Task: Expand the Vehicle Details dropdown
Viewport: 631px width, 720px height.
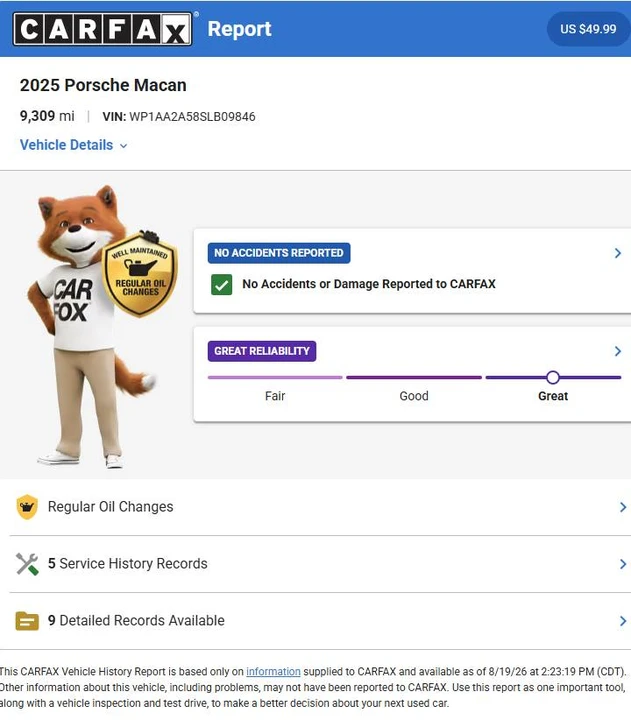Action: coord(73,145)
